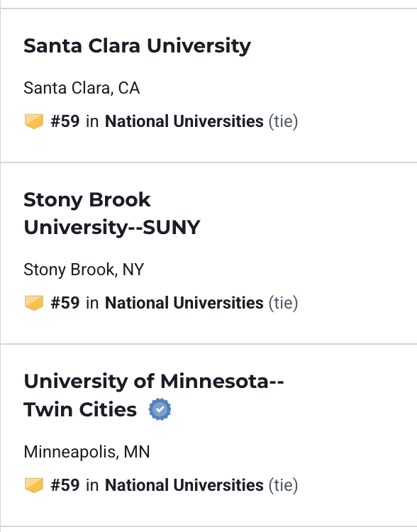Click the (tie) label on Santa Clara ranking

click(283, 121)
